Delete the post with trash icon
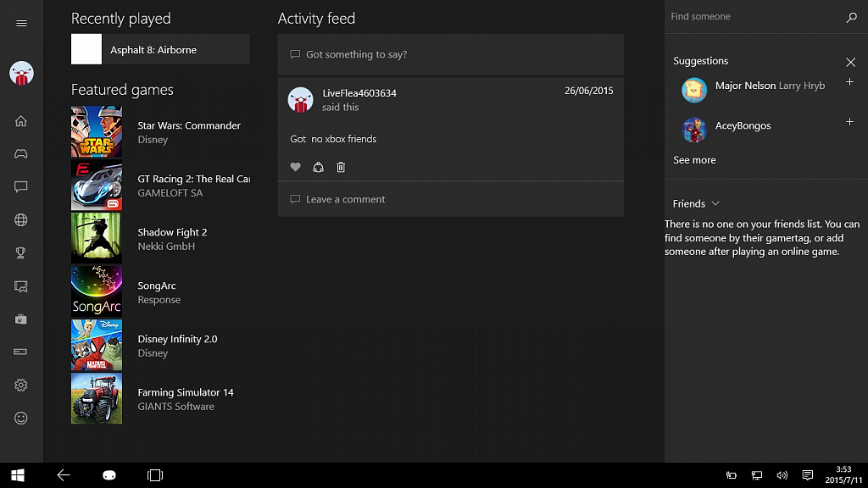This screenshot has width=868, height=488. click(x=341, y=167)
